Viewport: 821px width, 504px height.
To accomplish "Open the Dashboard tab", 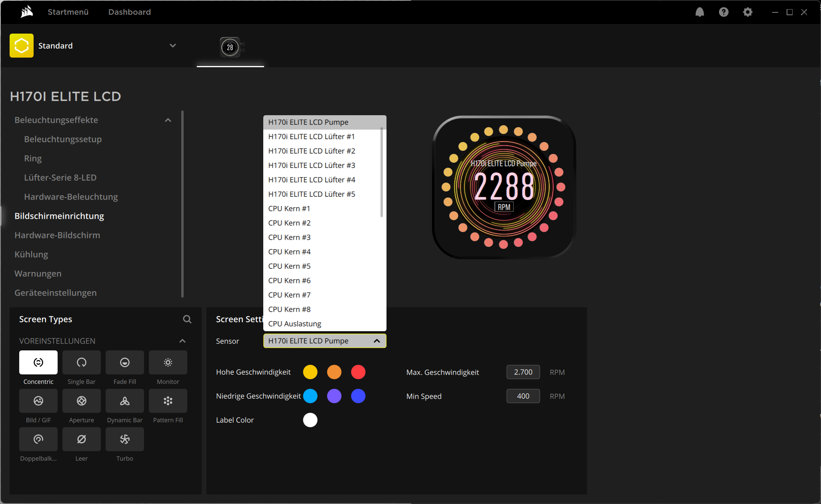I will pyautogui.click(x=130, y=12).
